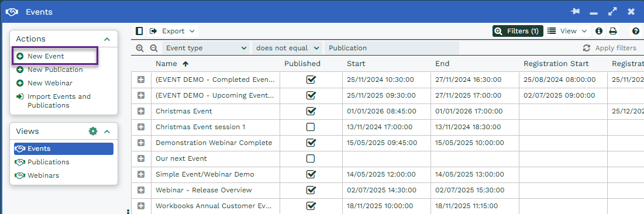Click plus icon for Simple Event/Webinar Demo
This screenshot has height=214, width=644.
click(141, 174)
